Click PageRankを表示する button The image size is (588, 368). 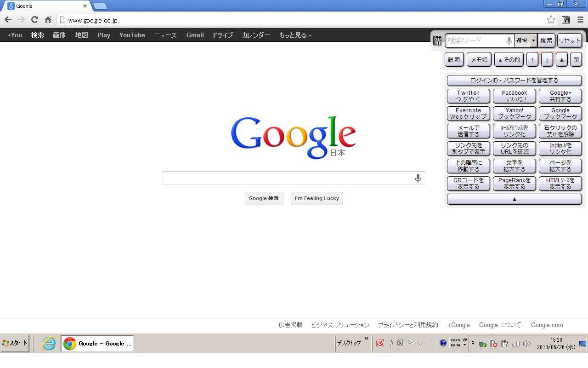pyautogui.click(x=514, y=184)
